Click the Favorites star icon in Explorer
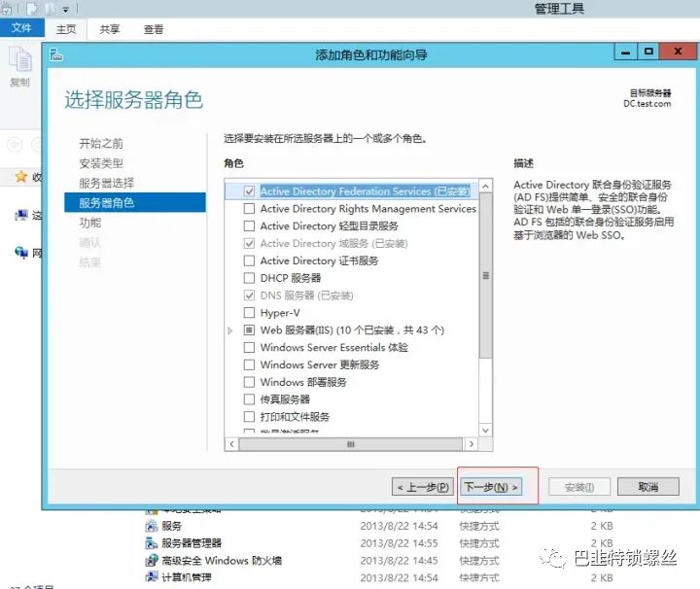This screenshot has width=700, height=589. pyautogui.click(x=21, y=177)
